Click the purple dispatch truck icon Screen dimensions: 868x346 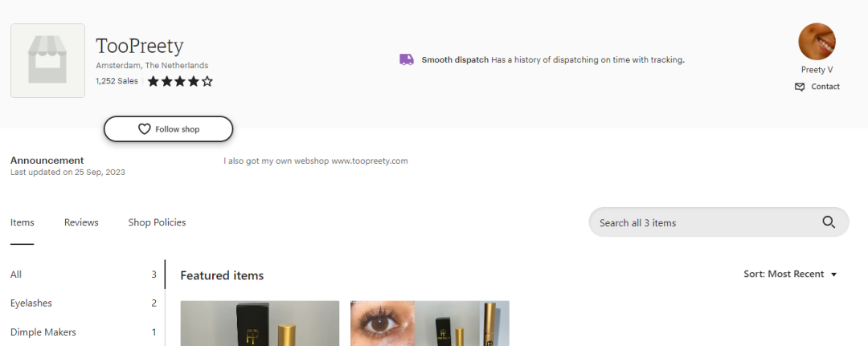pos(407,59)
